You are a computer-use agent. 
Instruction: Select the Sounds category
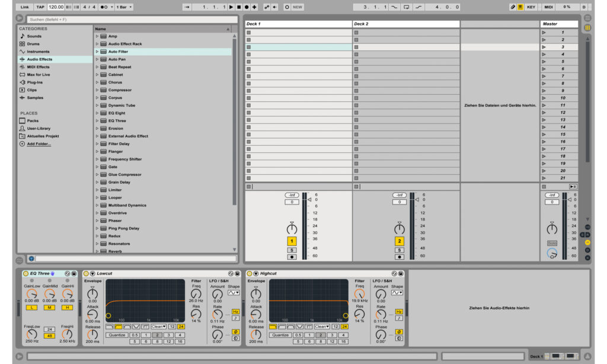pos(34,36)
